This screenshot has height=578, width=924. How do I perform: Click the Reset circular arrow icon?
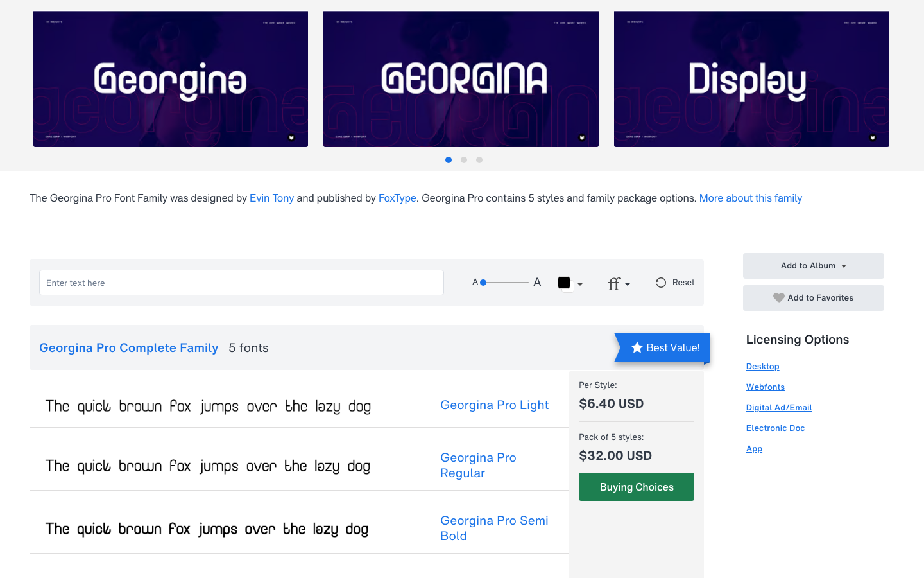click(x=660, y=282)
